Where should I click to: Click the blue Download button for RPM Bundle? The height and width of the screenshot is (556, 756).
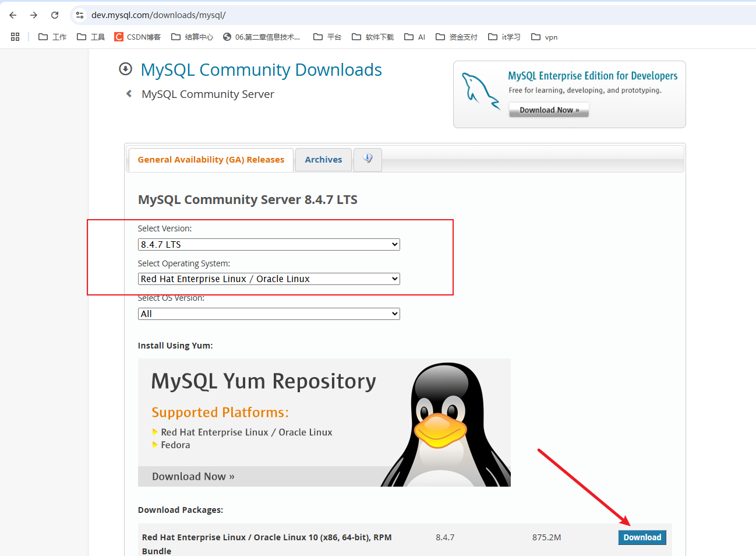(642, 537)
